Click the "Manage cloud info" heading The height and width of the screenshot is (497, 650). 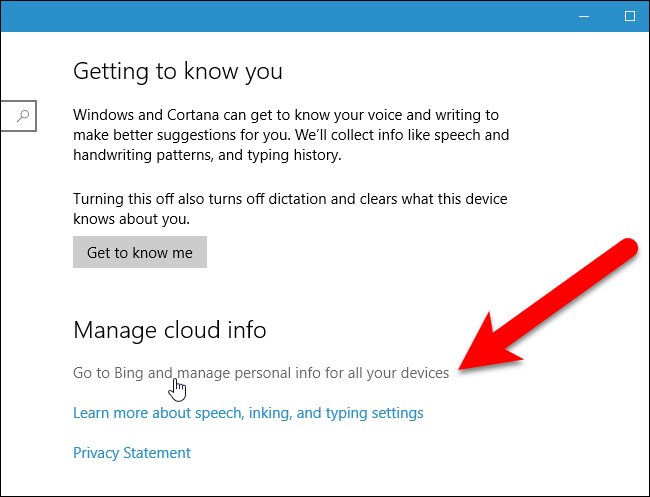click(170, 329)
